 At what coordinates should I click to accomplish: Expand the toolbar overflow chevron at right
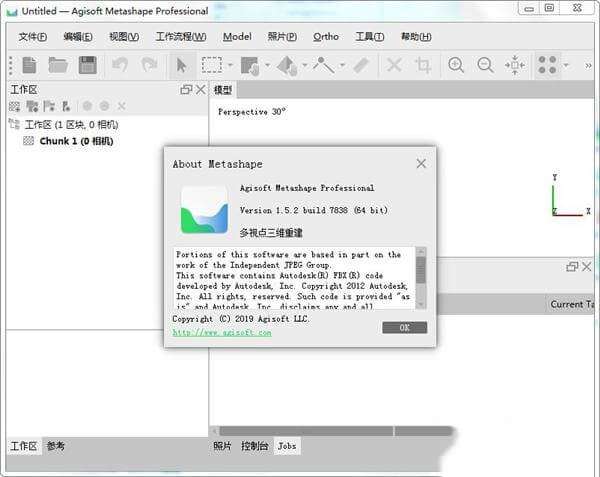[x=588, y=65]
